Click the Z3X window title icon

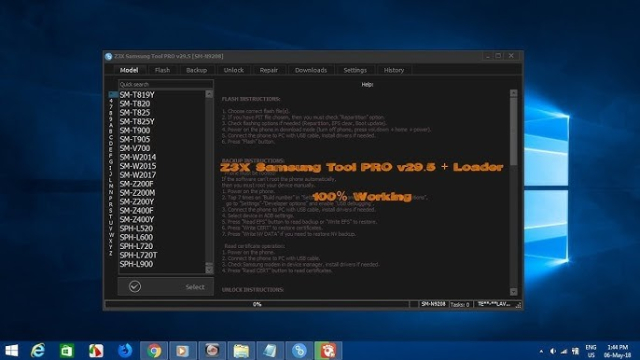click(109, 56)
